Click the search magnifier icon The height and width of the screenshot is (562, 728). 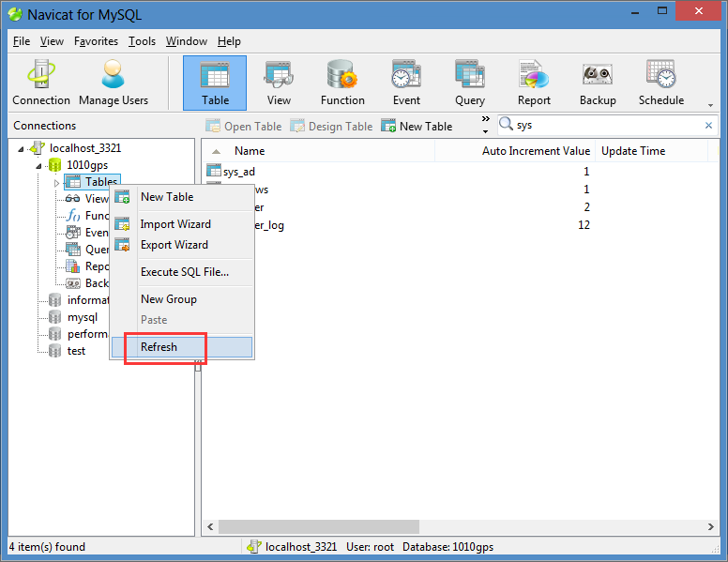click(506, 124)
